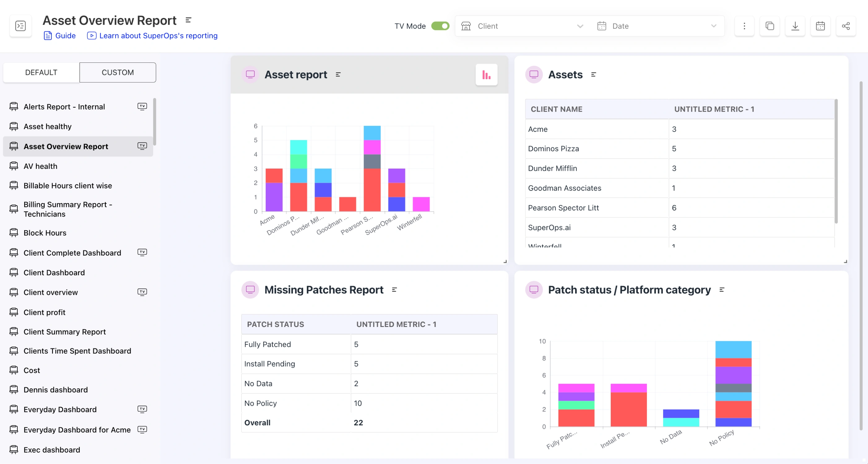Select Clients Time Spent Dashboard
The height and width of the screenshot is (464, 868).
pyautogui.click(x=78, y=351)
